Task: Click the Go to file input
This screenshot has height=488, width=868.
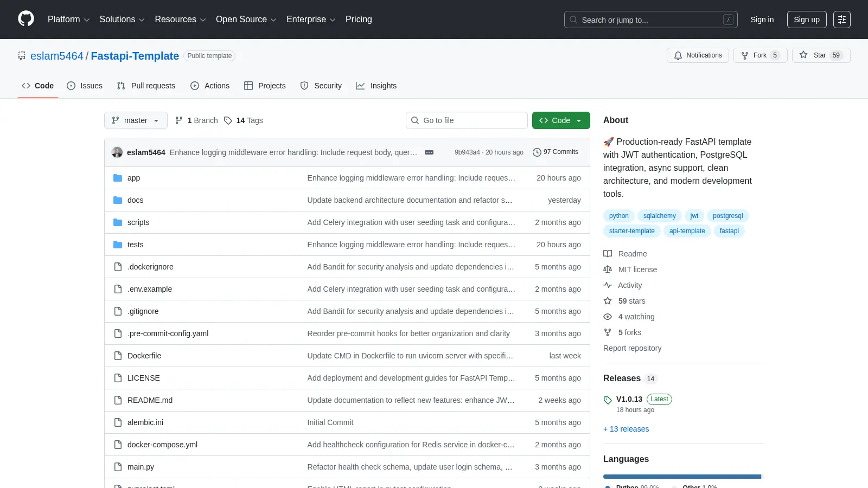Action: click(467, 120)
